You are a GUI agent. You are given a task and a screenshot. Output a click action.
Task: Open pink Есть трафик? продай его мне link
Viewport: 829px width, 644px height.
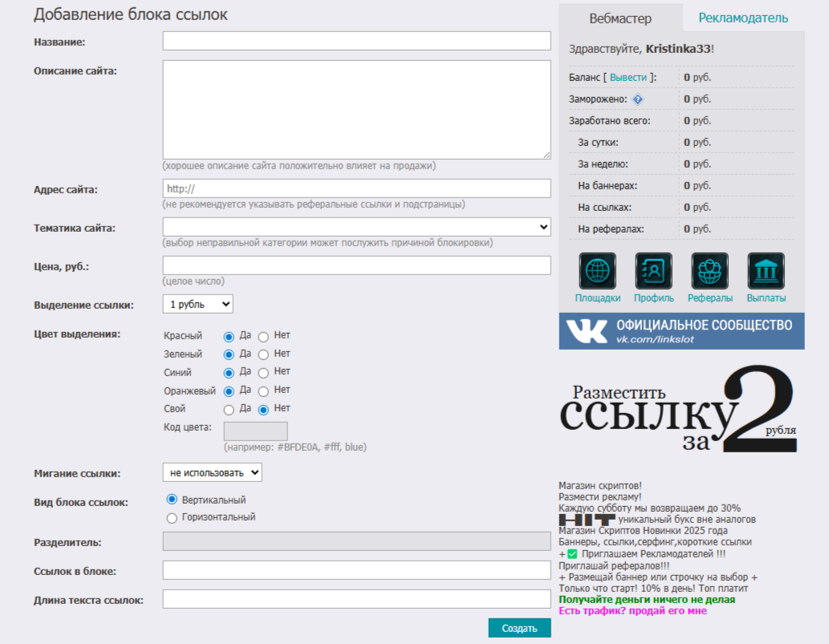pyautogui.click(x=633, y=610)
